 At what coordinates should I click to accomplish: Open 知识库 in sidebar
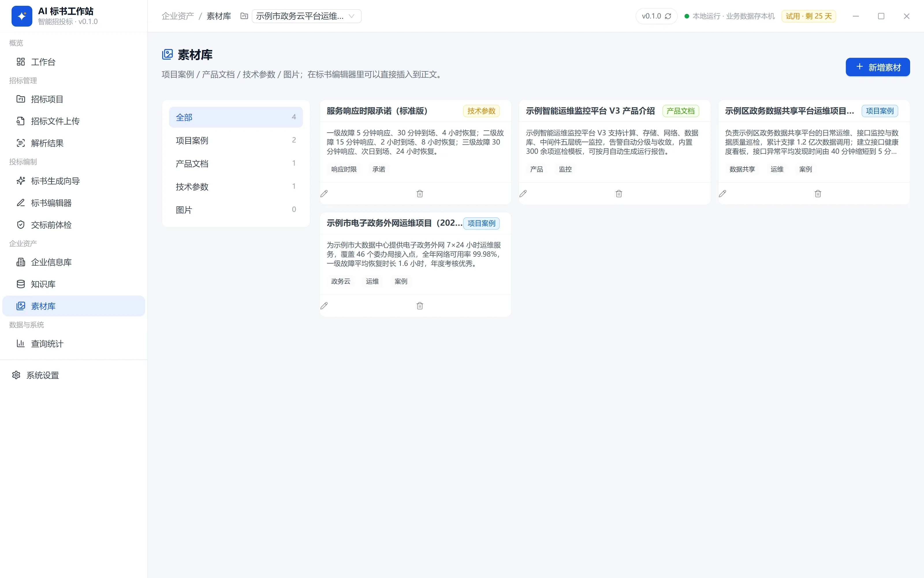pos(74,284)
